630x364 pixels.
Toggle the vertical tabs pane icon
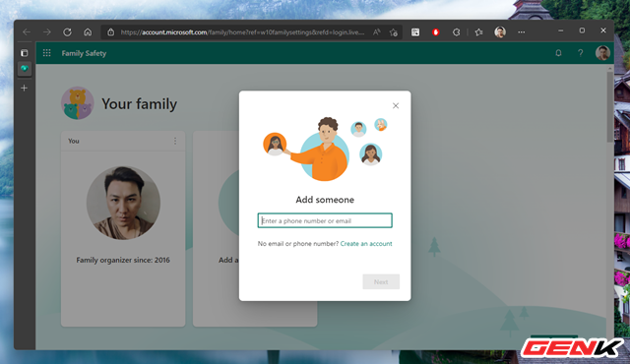click(x=24, y=53)
